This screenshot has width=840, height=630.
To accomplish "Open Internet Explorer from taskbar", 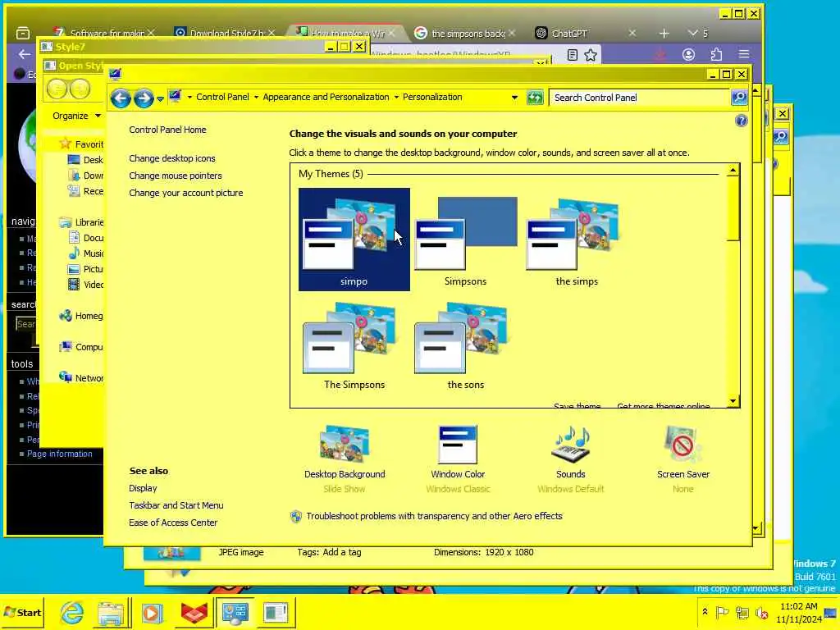I will 72,612.
